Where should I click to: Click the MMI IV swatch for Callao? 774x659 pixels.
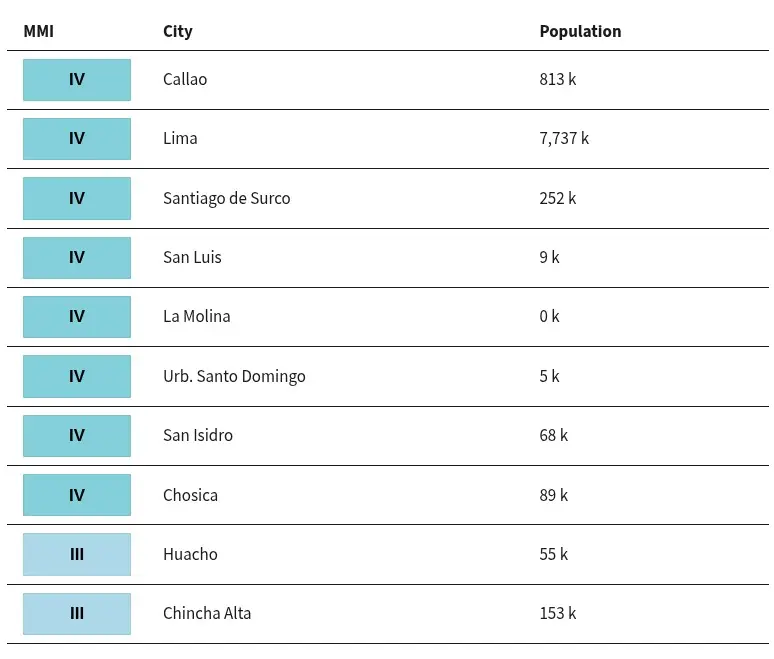[77, 80]
